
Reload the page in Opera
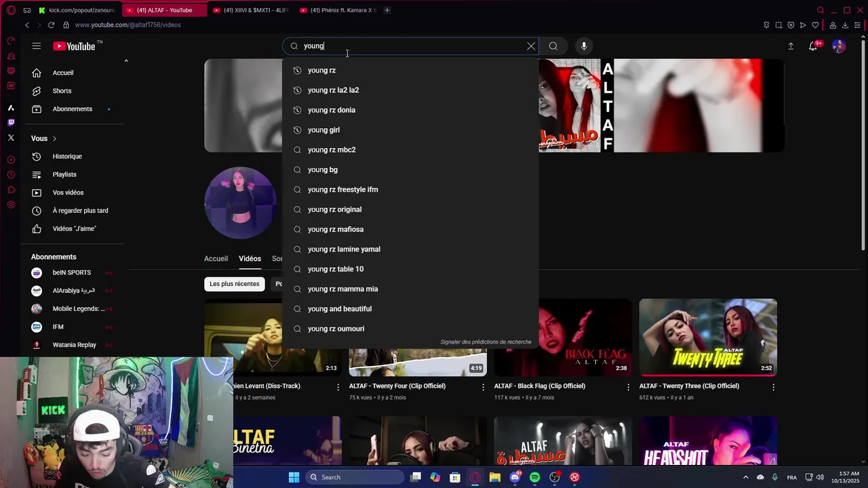point(51,25)
